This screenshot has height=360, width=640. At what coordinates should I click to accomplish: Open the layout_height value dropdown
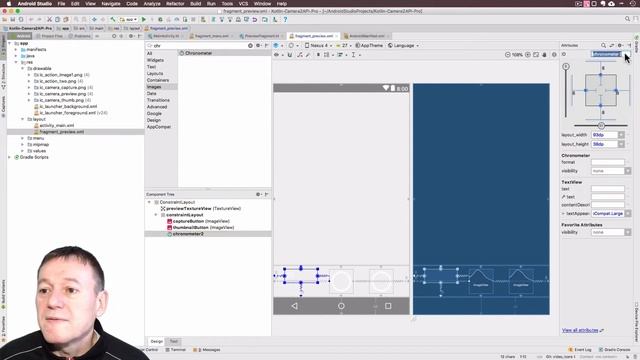tap(621, 144)
